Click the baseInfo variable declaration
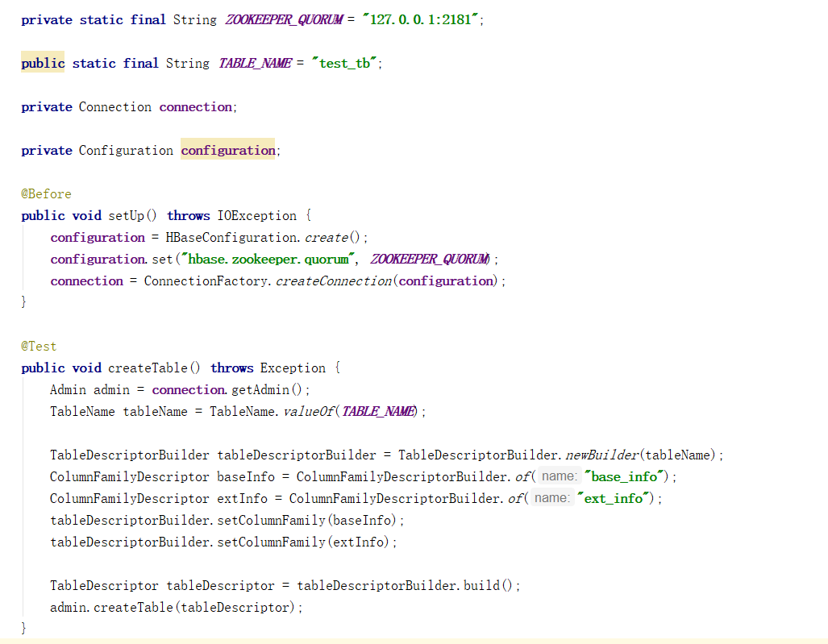828x644 pixels. 246,476
